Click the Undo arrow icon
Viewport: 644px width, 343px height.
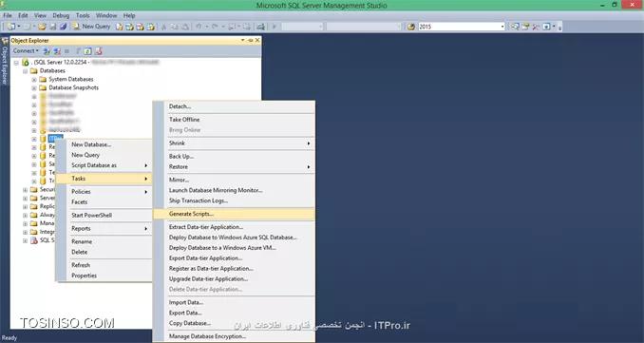[x=199, y=27]
